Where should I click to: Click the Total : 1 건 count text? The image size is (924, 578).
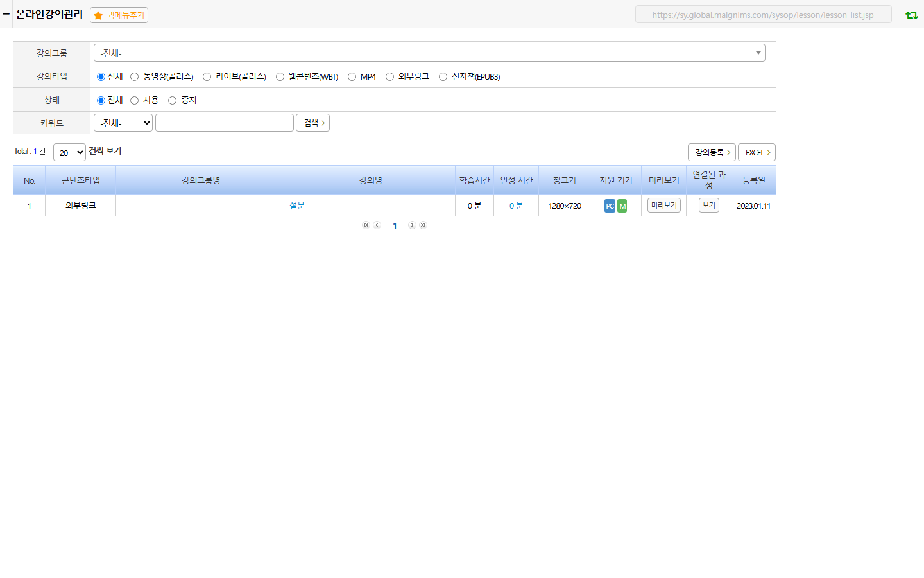pyautogui.click(x=30, y=151)
